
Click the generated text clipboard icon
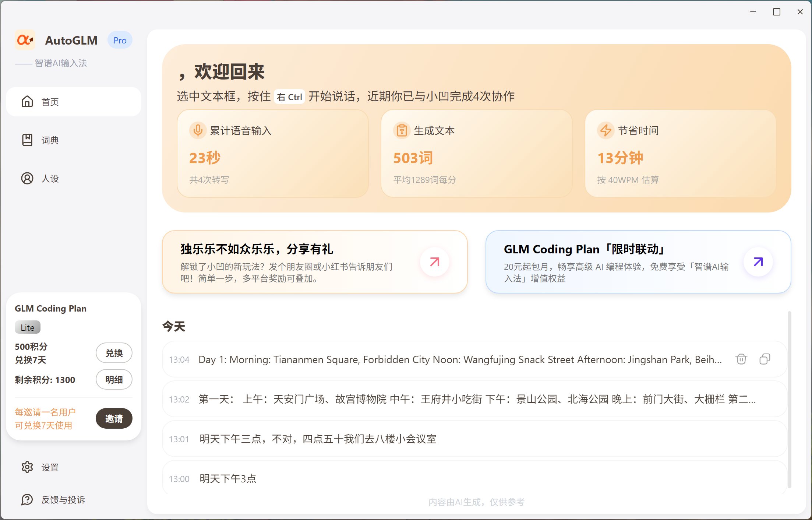click(x=402, y=130)
